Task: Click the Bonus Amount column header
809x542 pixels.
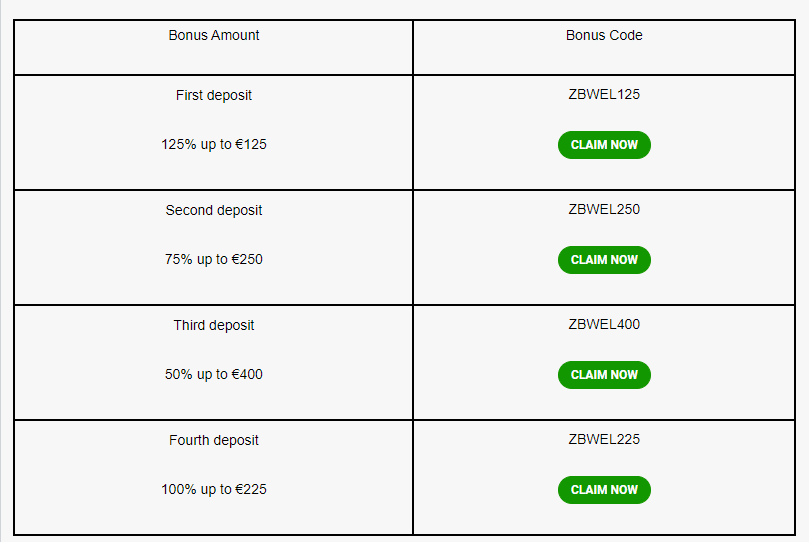Action: click(214, 35)
